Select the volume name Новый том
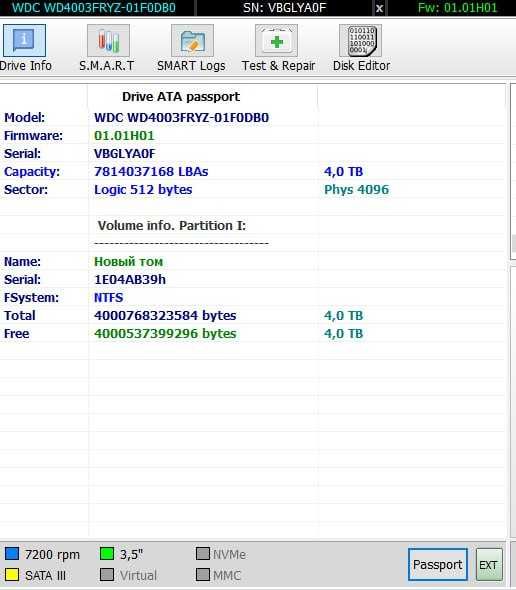The height and width of the screenshot is (590, 516). pos(128,262)
